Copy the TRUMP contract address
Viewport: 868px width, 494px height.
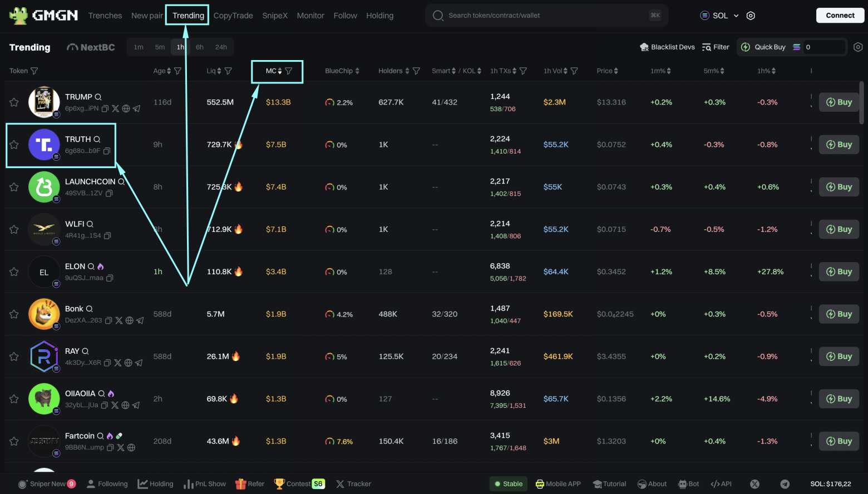pyautogui.click(x=105, y=108)
